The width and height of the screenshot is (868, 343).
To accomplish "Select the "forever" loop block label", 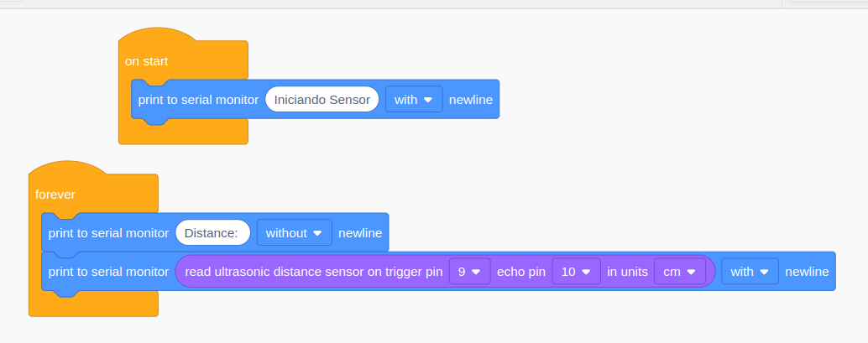I will 55,194.
